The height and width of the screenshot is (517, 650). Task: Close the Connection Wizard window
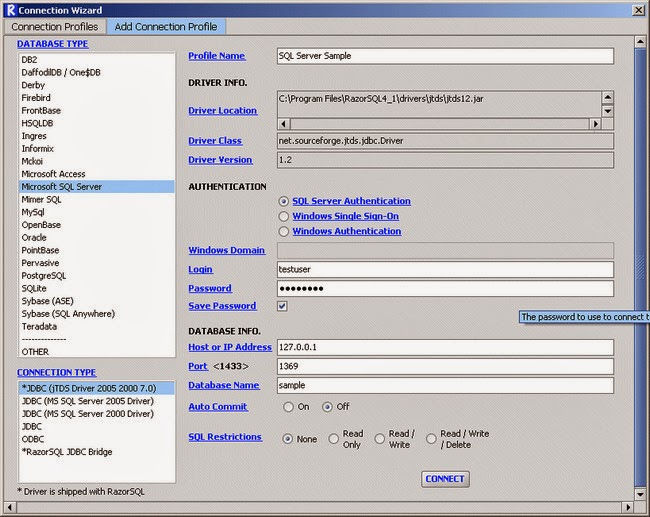click(x=638, y=10)
